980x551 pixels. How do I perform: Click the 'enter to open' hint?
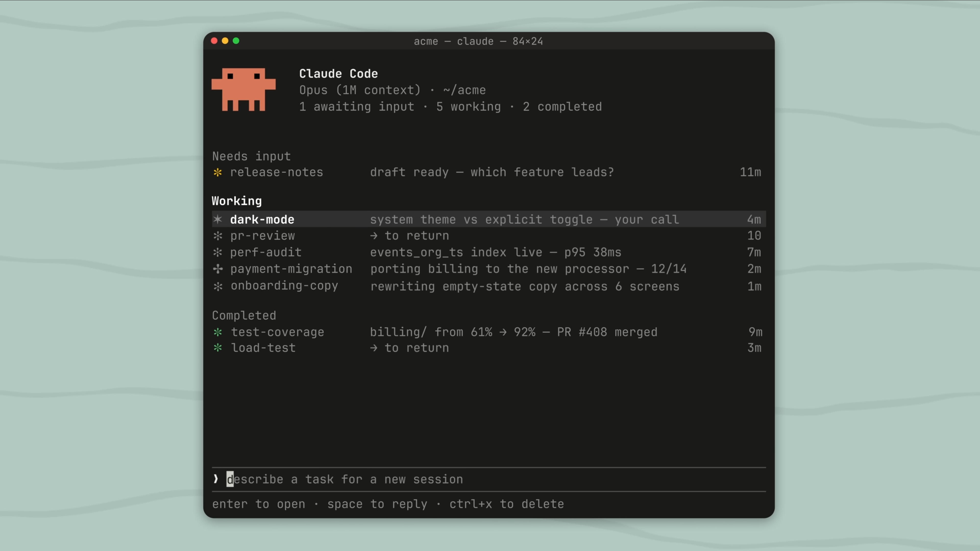[259, 504]
